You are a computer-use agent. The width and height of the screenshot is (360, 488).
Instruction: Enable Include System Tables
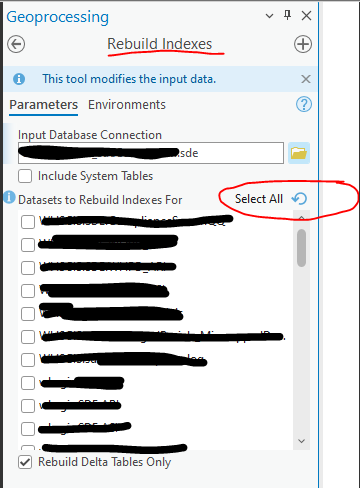coord(25,176)
